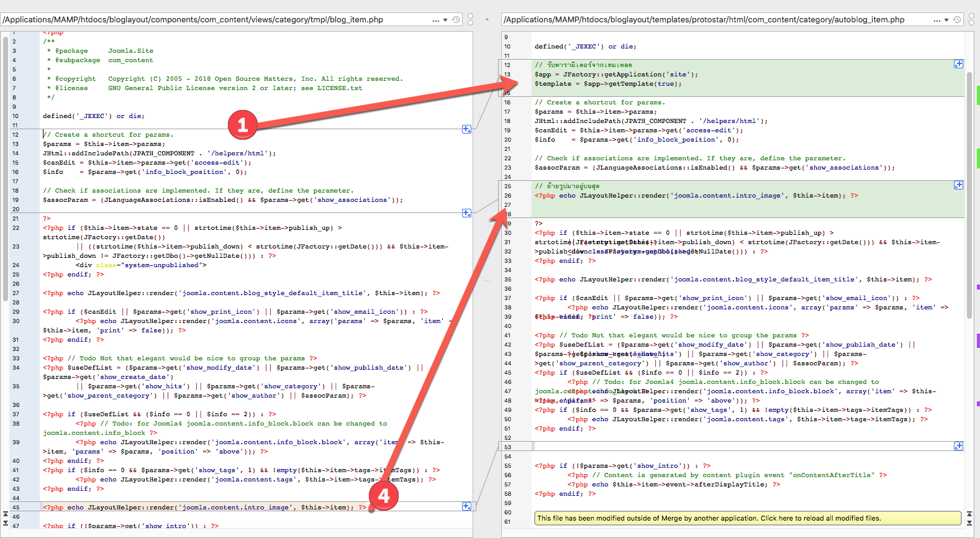The image size is (980, 538).
Task: Click left '// Todo Not that elegant' comment line
Action: [180, 358]
